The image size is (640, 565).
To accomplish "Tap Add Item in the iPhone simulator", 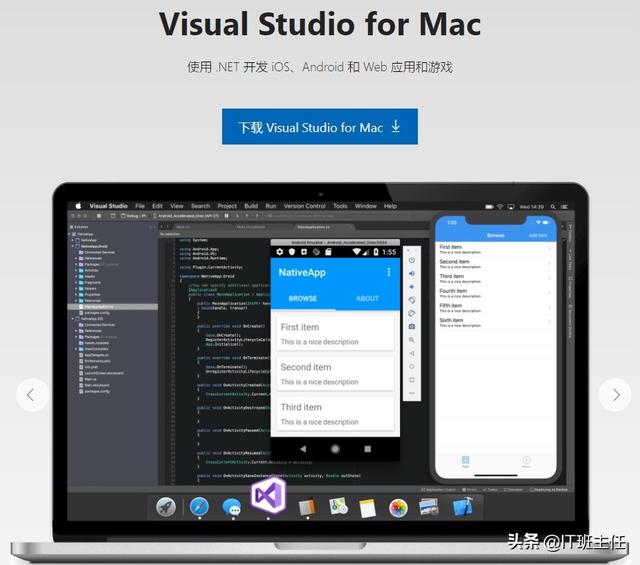I will (538, 236).
